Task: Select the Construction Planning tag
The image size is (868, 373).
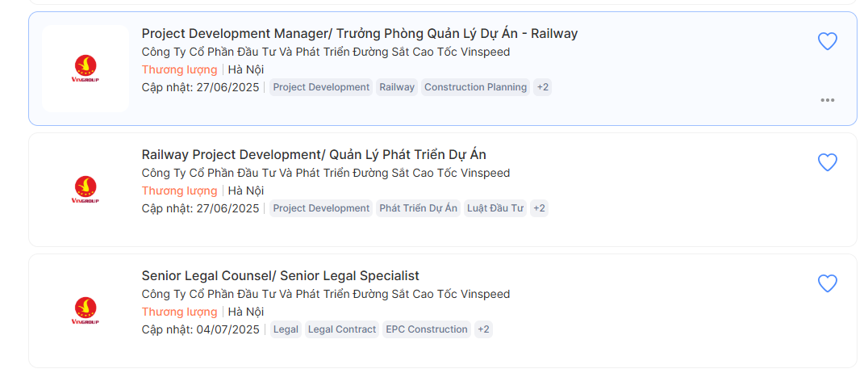Action: point(475,87)
